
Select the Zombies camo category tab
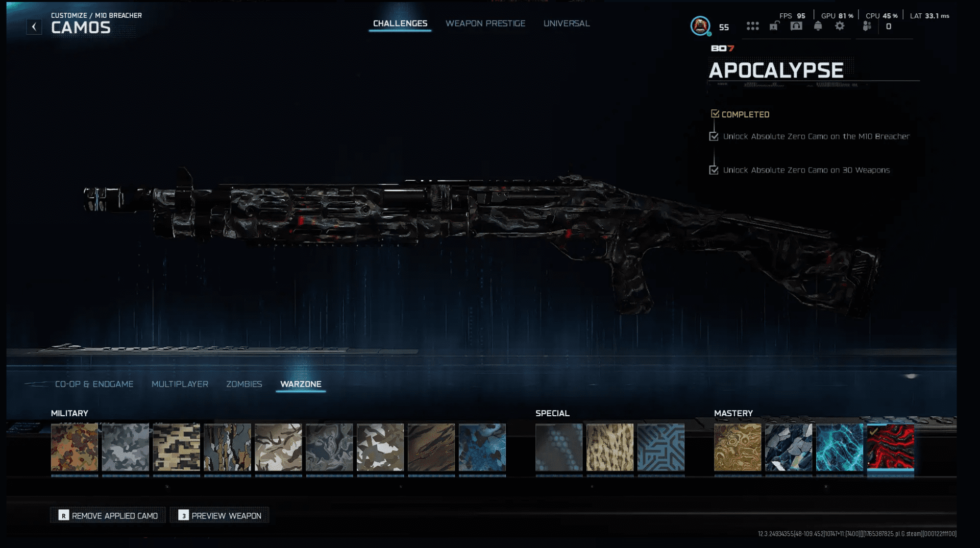(244, 384)
